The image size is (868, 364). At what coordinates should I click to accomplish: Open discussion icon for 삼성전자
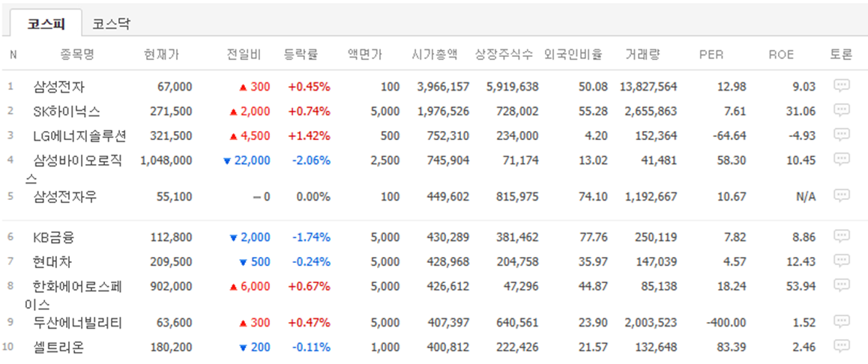pos(842,85)
